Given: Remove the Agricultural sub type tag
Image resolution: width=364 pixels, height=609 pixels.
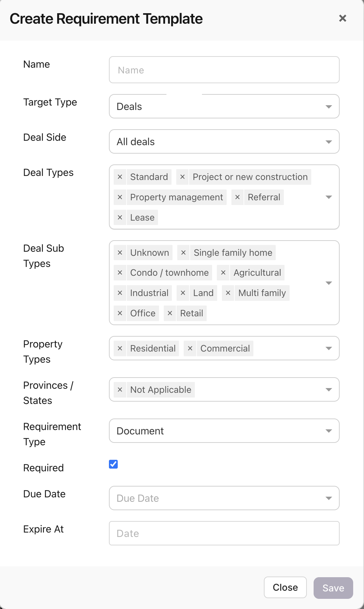Looking at the screenshot, I should (x=223, y=273).
